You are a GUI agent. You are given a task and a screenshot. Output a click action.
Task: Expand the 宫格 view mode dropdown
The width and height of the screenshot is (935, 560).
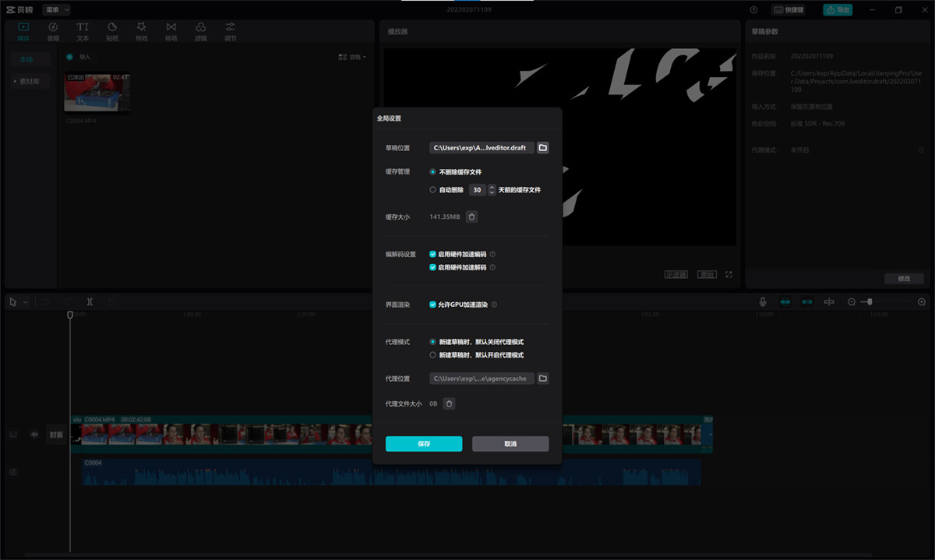[x=353, y=57]
